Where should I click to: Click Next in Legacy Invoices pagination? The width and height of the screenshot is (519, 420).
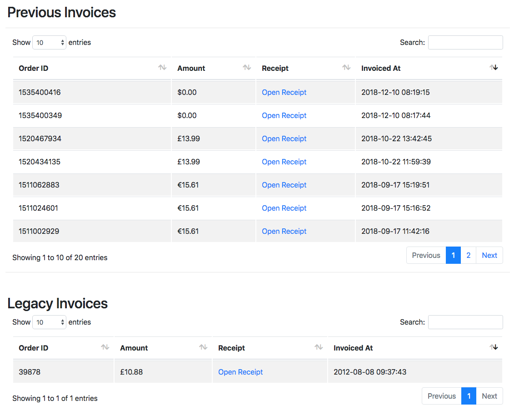(x=489, y=396)
